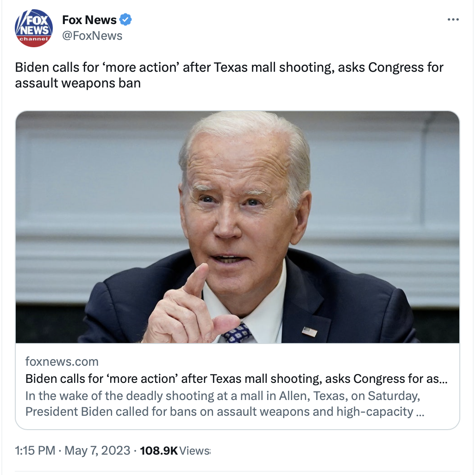This screenshot has width=476, height=475.
Task: Click the card description beginning 'In the wake'
Action: [x=225, y=404]
